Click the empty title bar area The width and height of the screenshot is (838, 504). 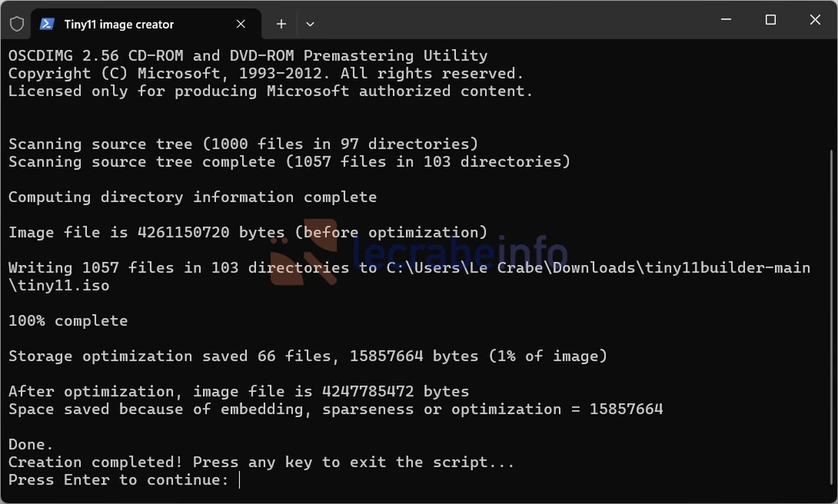[x=513, y=21]
